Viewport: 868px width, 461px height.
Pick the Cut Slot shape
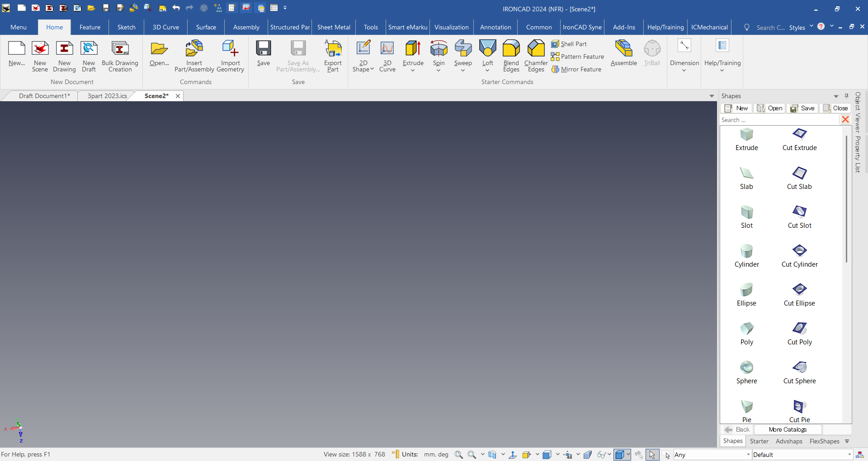(x=799, y=217)
